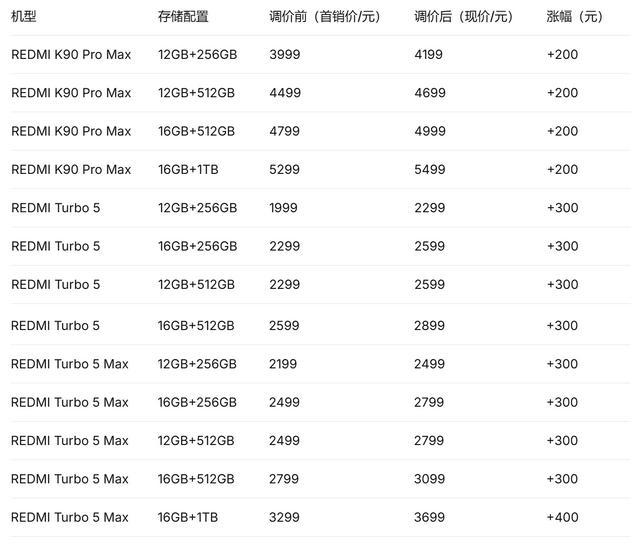Click the 3699 current price cell

(428, 517)
